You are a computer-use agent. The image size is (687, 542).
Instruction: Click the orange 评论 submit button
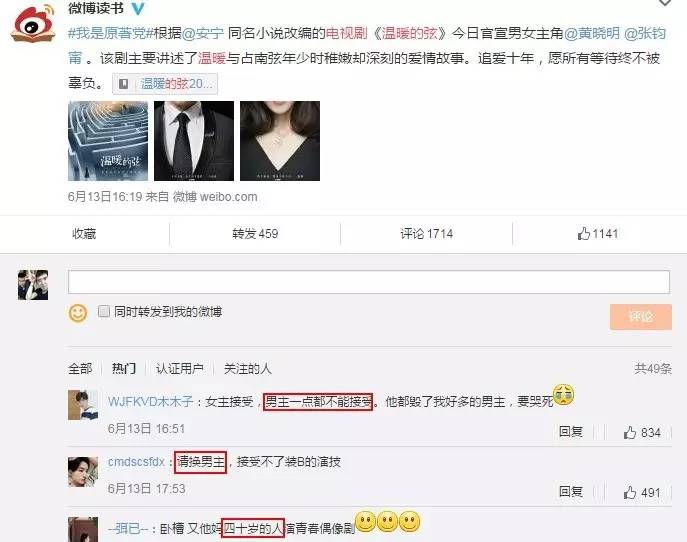pyautogui.click(x=641, y=316)
